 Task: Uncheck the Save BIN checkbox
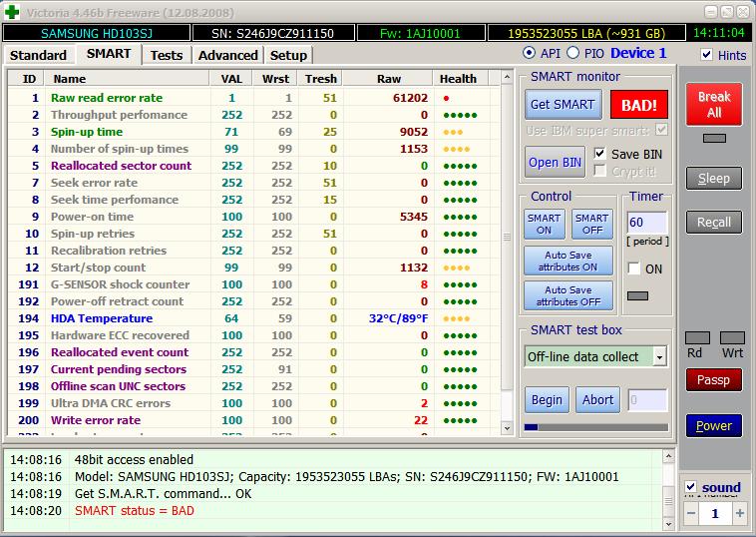click(x=599, y=154)
